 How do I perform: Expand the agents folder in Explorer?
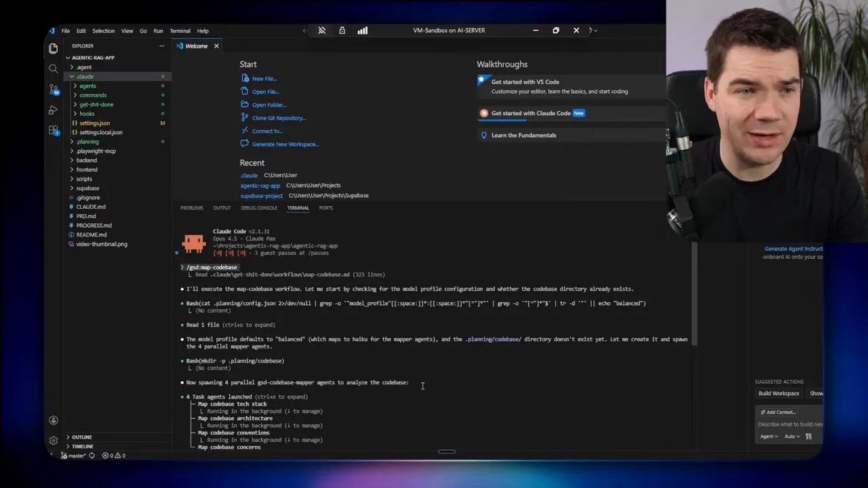[87, 85]
